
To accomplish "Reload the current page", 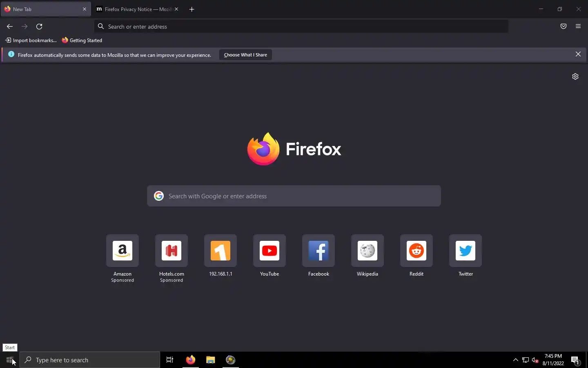I will (x=39, y=27).
